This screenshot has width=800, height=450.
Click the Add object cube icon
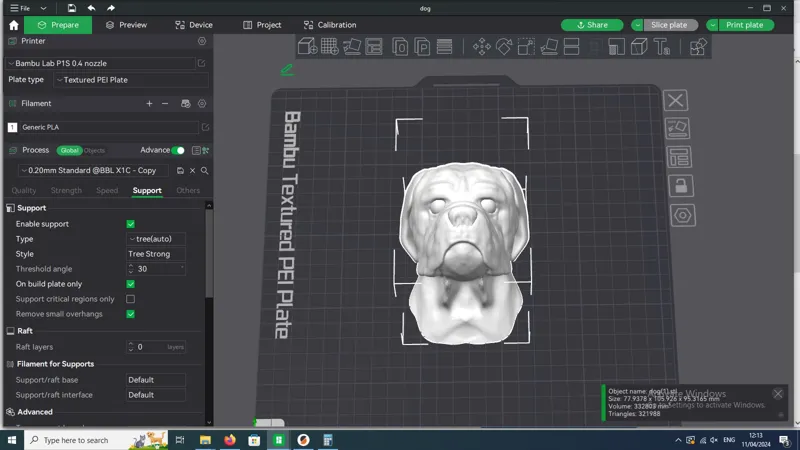[x=307, y=46]
